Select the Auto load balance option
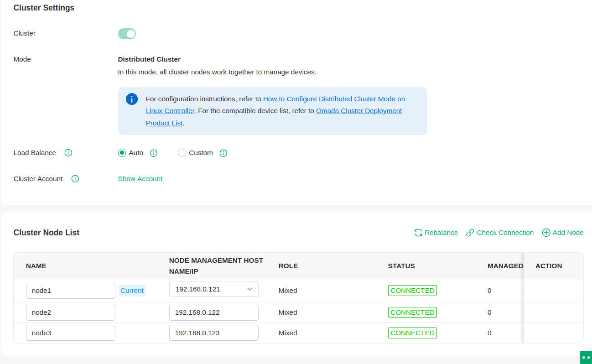This screenshot has width=592, height=364. 122,153
